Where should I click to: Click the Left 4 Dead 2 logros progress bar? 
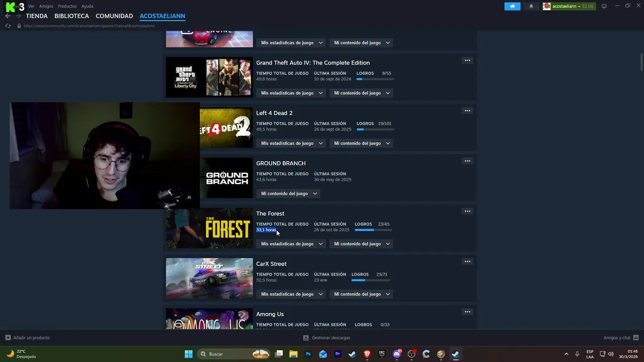click(x=375, y=130)
